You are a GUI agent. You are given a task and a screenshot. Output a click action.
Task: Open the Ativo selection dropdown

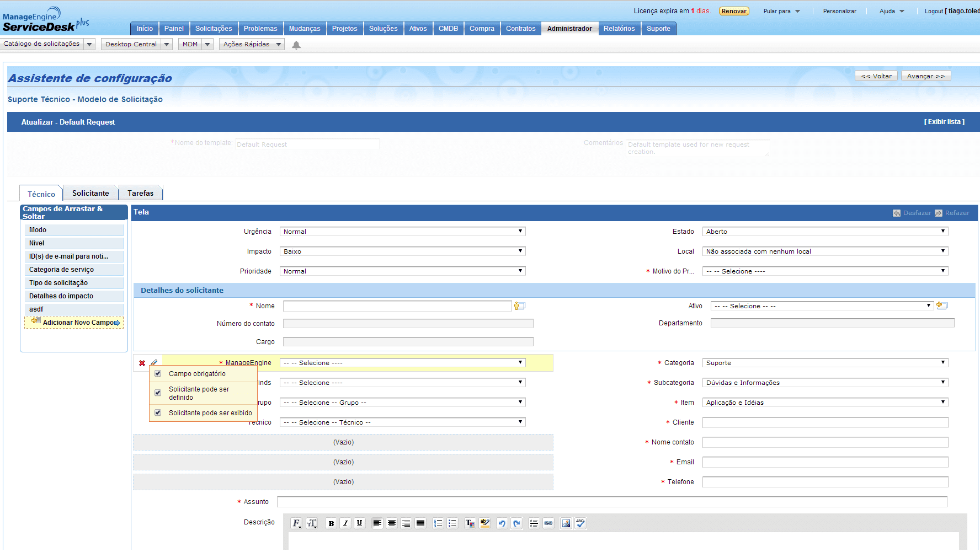[822, 306]
